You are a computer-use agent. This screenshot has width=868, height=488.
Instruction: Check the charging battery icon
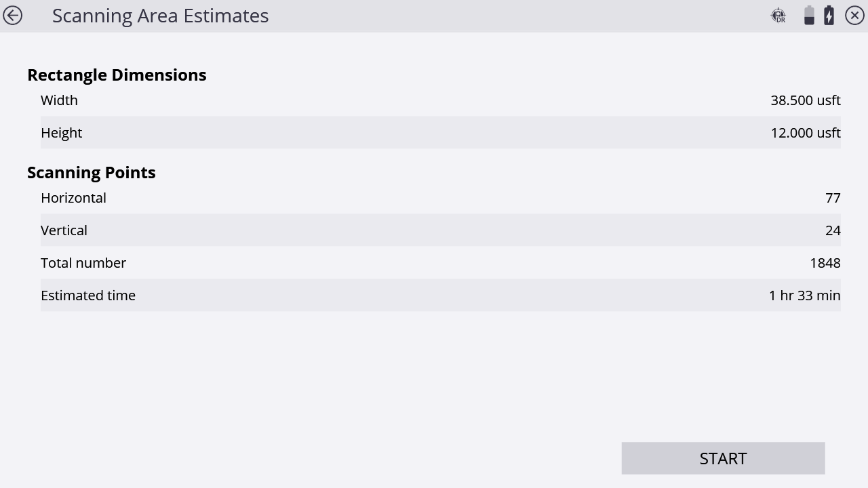[829, 15]
